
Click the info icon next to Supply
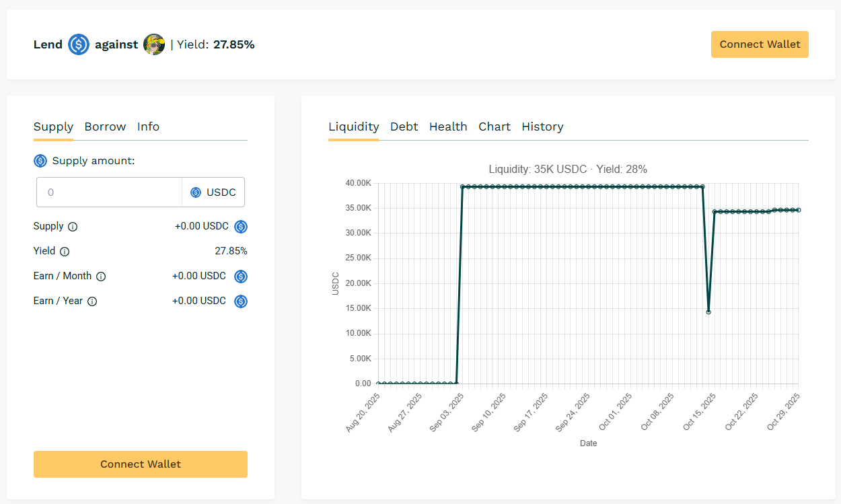pos(73,227)
